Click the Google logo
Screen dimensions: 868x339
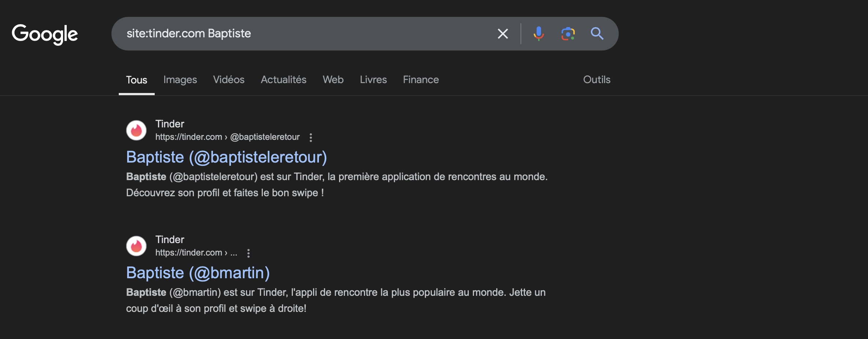pos(45,34)
